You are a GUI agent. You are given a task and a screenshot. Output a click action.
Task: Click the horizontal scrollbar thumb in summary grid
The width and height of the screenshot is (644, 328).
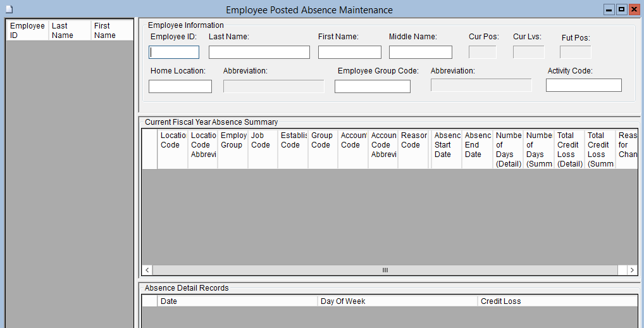tap(384, 270)
